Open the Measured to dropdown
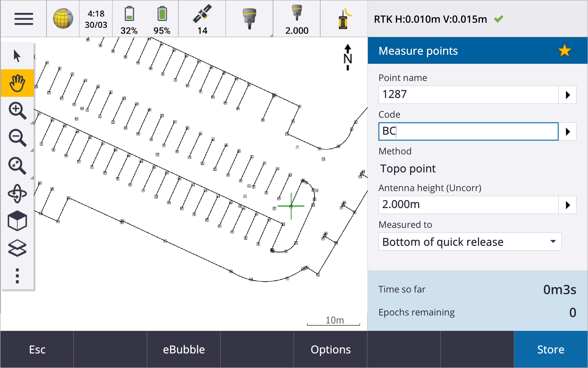 [470, 242]
